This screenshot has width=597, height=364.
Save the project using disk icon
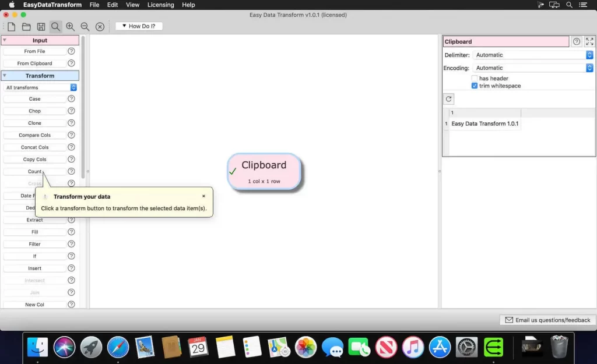click(x=41, y=26)
